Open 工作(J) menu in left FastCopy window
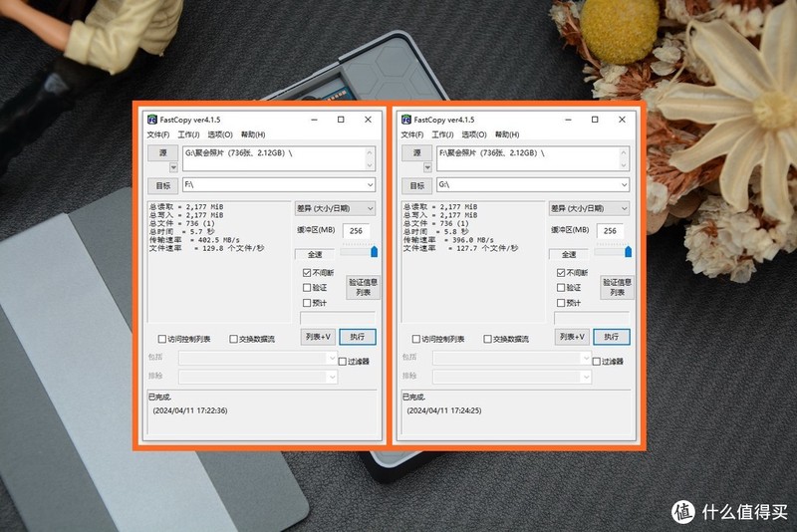 [188, 134]
